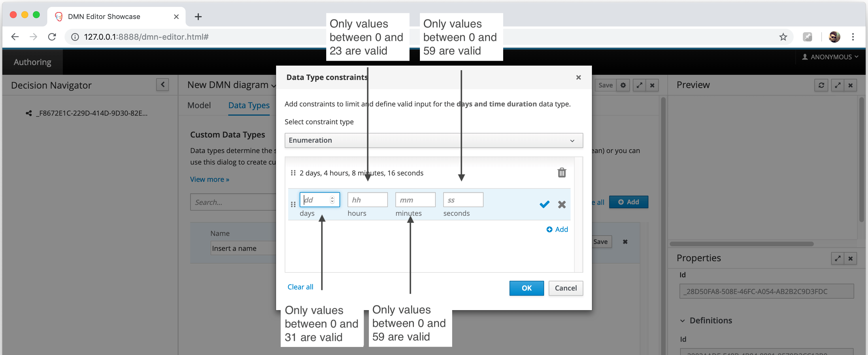Open the constraint type Enumeration dropdown
The height and width of the screenshot is (355, 868).
(x=433, y=140)
